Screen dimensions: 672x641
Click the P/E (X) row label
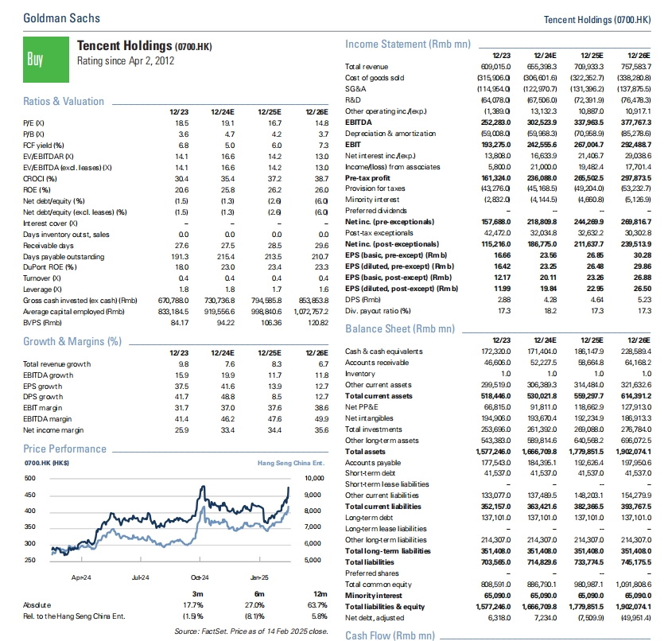coord(33,123)
